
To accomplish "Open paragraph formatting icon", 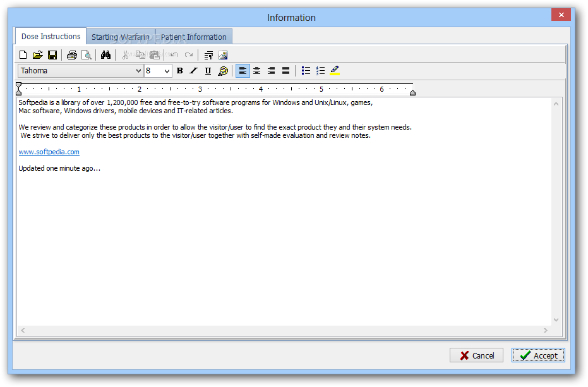I will (208, 55).
